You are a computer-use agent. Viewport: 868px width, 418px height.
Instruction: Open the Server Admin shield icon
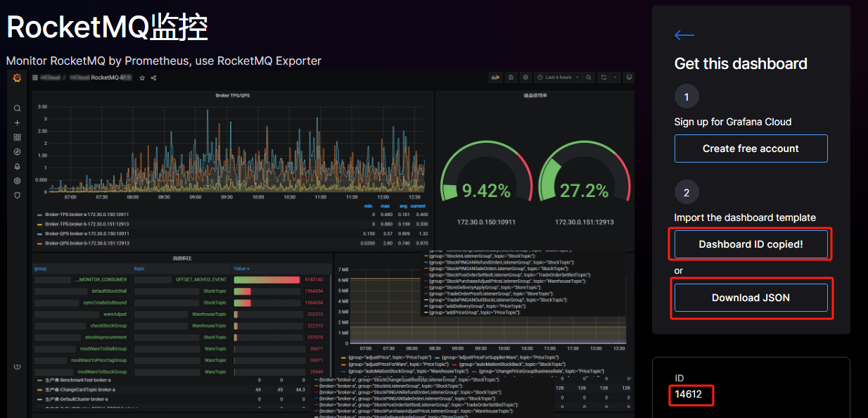click(x=18, y=195)
